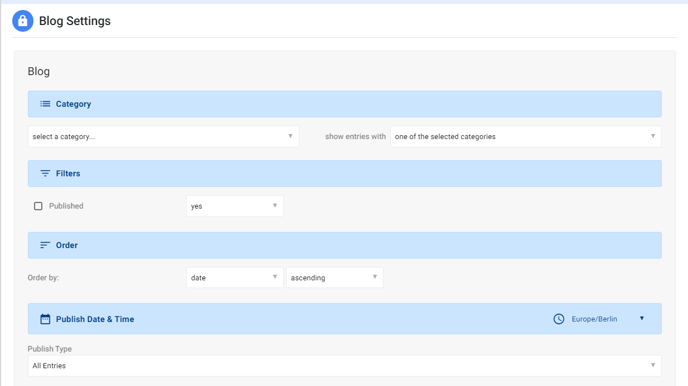Click the Category section header

[344, 104]
